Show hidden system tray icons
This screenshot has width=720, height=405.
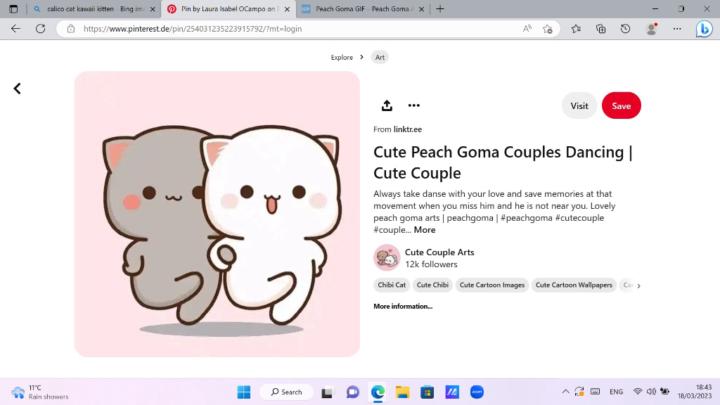(566, 392)
